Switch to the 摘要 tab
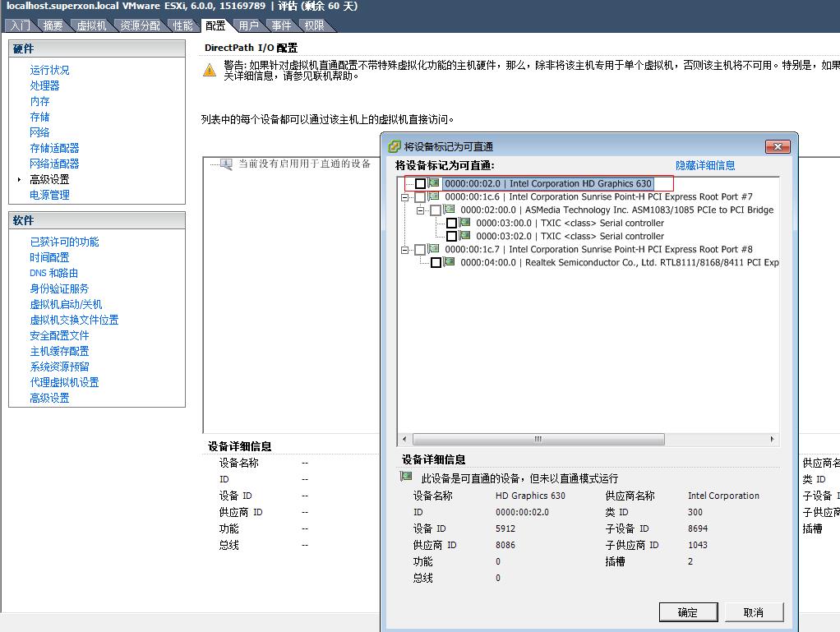Image resolution: width=840 pixels, height=632 pixels. coord(53,25)
